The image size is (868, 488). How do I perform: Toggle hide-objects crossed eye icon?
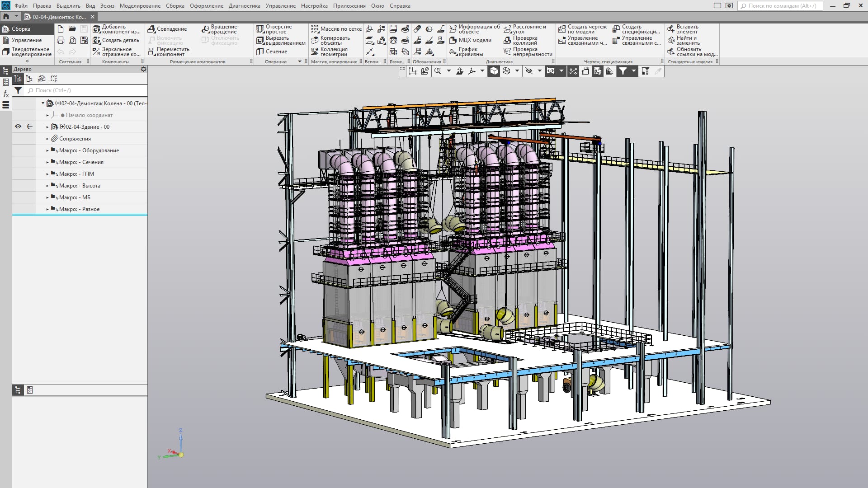tap(529, 71)
